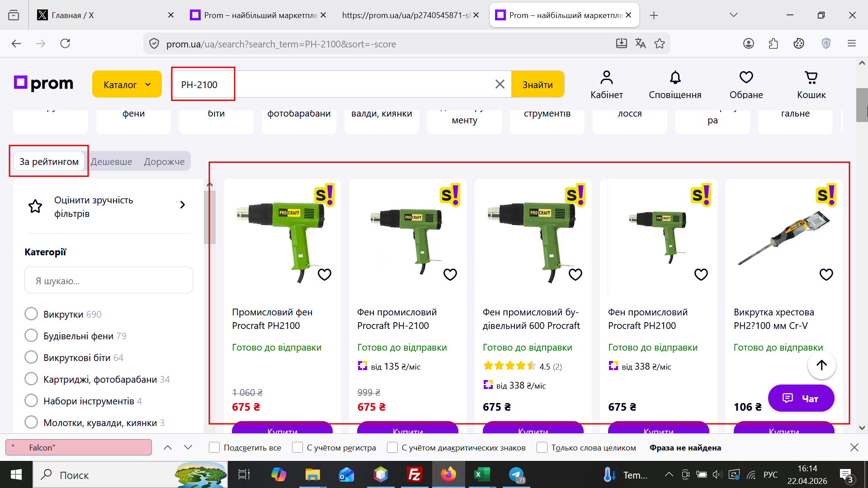
Task: Click the Я шукаю category search field
Action: coord(108,281)
